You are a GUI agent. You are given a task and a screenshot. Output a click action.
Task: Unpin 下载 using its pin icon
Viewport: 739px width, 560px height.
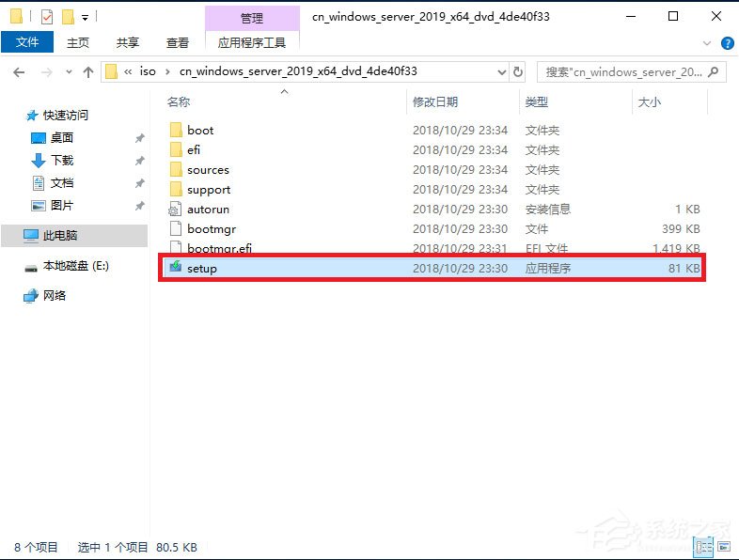click(139, 161)
